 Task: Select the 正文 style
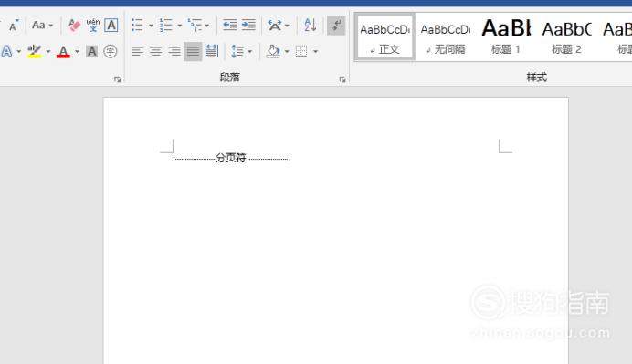[384, 37]
